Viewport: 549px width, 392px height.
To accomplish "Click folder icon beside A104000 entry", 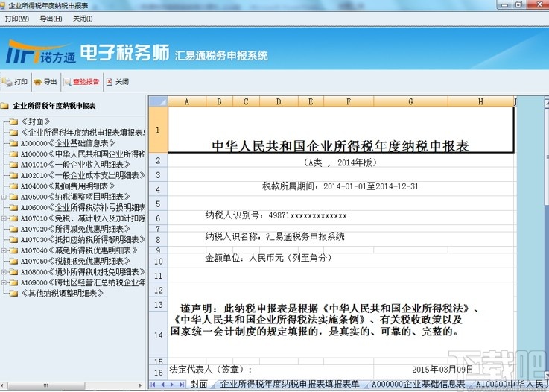I will tap(13, 186).
